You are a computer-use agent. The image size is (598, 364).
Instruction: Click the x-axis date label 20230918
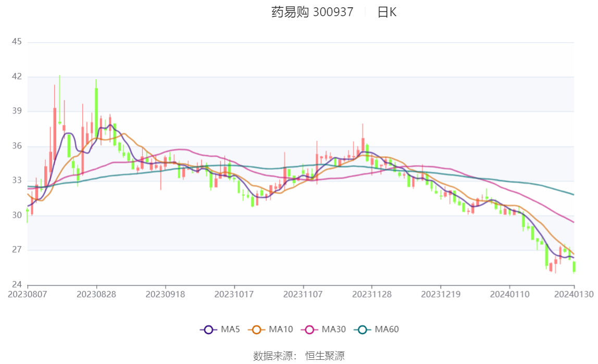tap(165, 294)
